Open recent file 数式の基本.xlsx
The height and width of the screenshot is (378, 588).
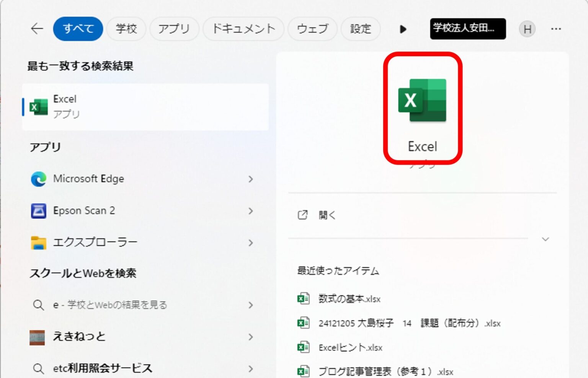(x=349, y=299)
